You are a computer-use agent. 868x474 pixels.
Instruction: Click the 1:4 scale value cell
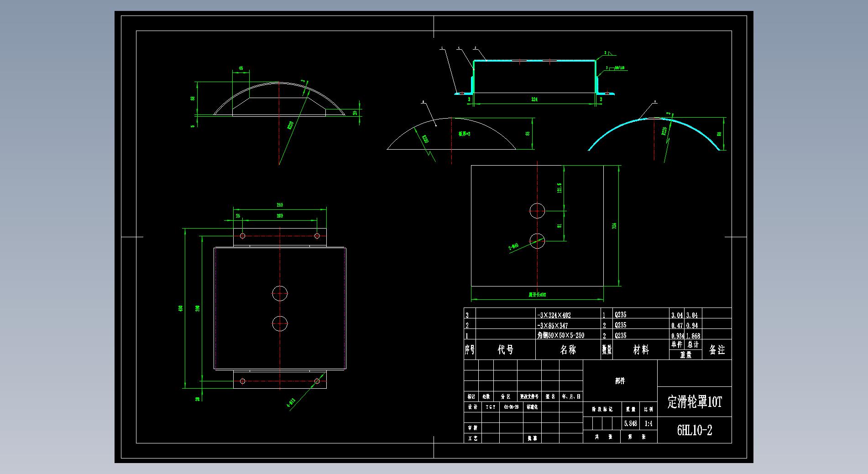[x=648, y=424]
